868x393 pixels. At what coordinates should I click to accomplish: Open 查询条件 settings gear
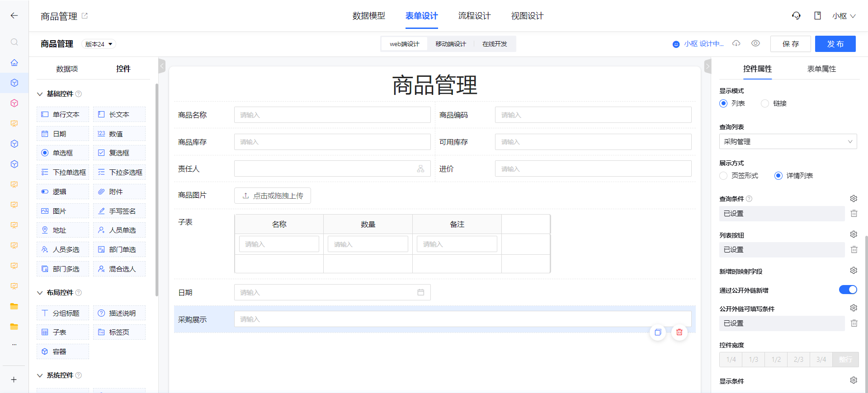(x=854, y=198)
